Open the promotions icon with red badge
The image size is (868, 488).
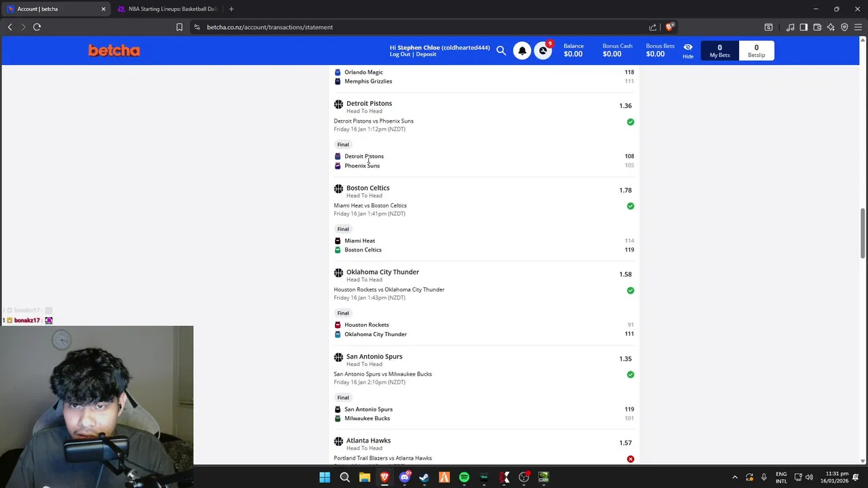click(543, 51)
